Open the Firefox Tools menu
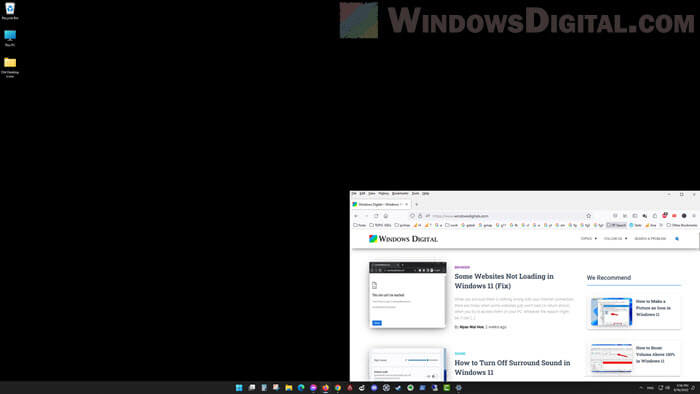 [x=415, y=194]
